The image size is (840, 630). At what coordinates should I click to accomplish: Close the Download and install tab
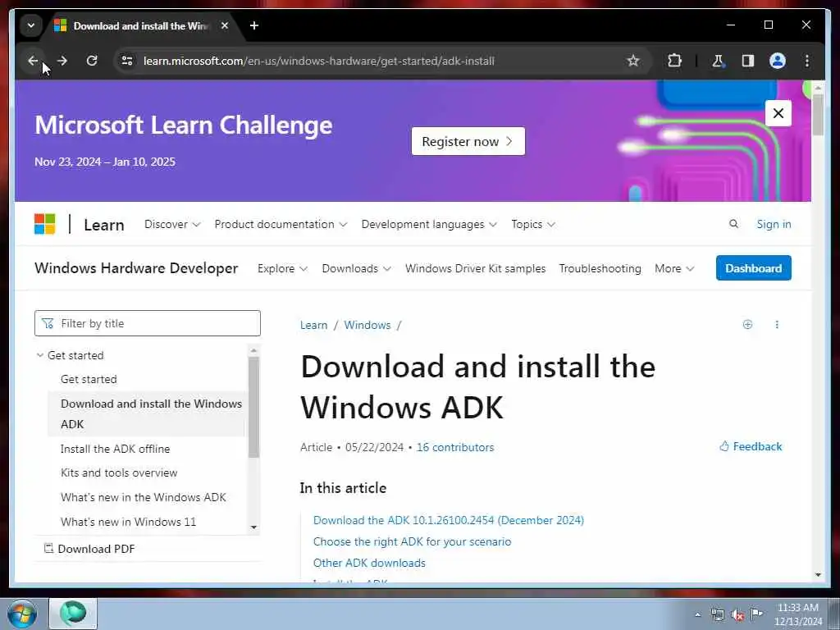click(225, 25)
